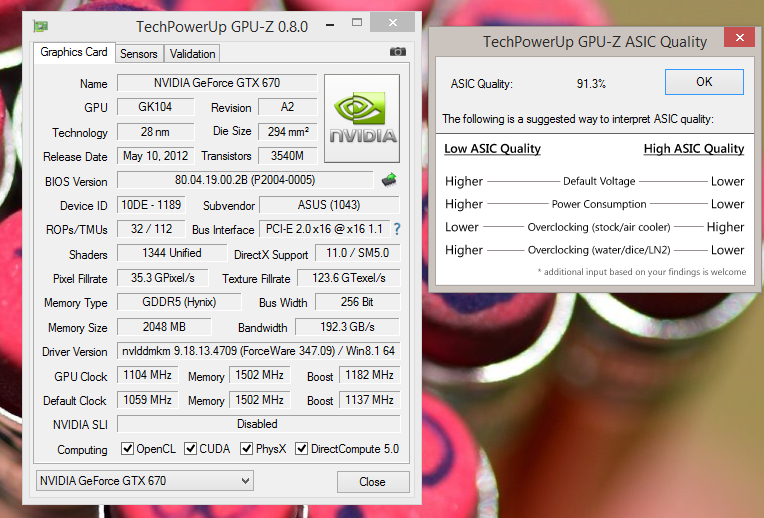Click the camera screenshot icon in GPU-Z
This screenshot has height=518, width=764.
398,52
